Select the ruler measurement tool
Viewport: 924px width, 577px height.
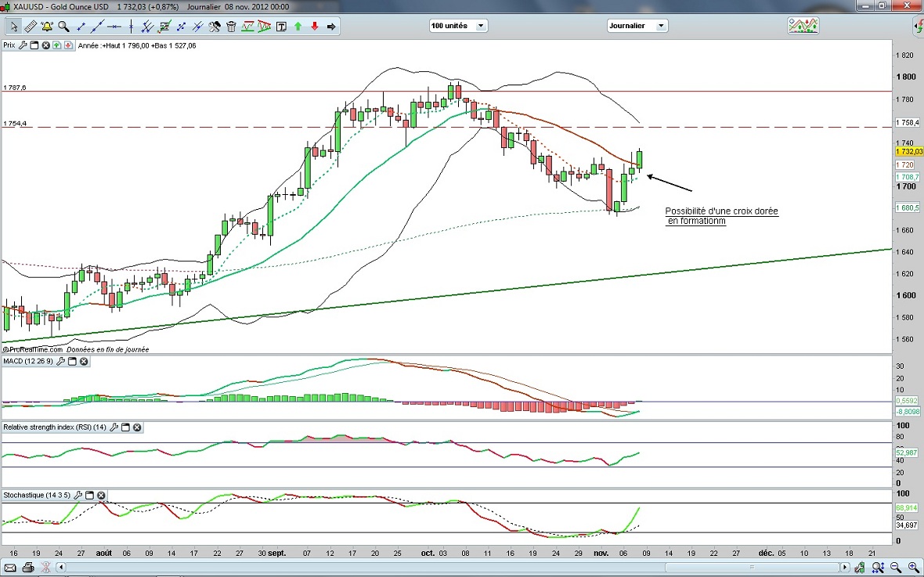click(30, 27)
